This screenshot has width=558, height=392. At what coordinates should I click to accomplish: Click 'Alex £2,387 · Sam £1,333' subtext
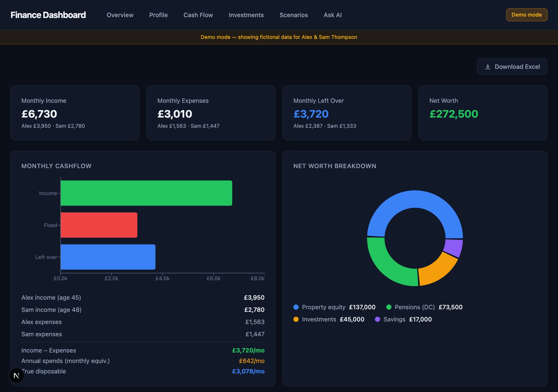(325, 126)
